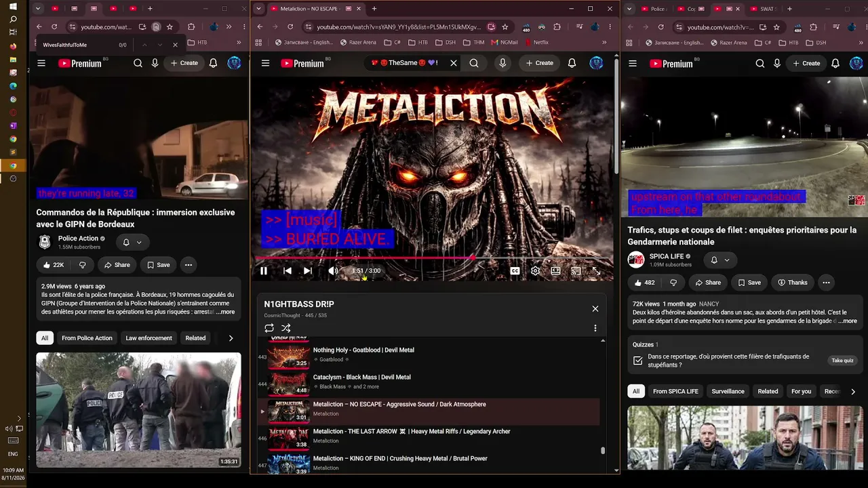868x488 pixels.
Task: Open N1GHTBASS DR!P playlist options menu
Action: [x=595, y=328]
